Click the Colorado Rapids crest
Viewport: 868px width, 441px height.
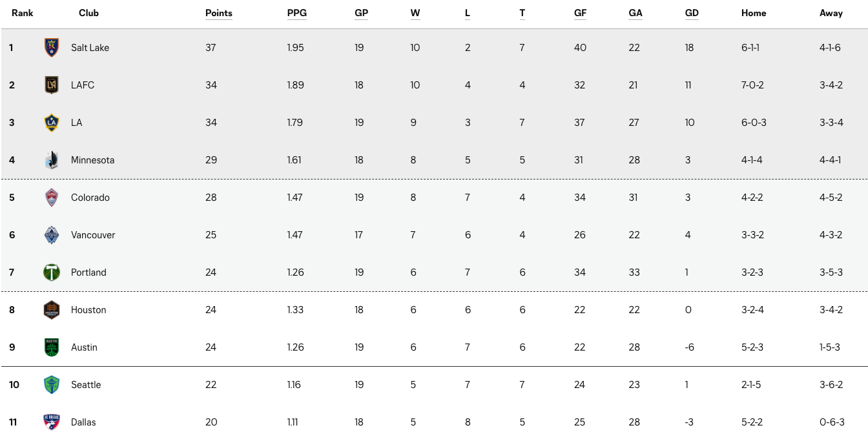pyautogui.click(x=52, y=198)
